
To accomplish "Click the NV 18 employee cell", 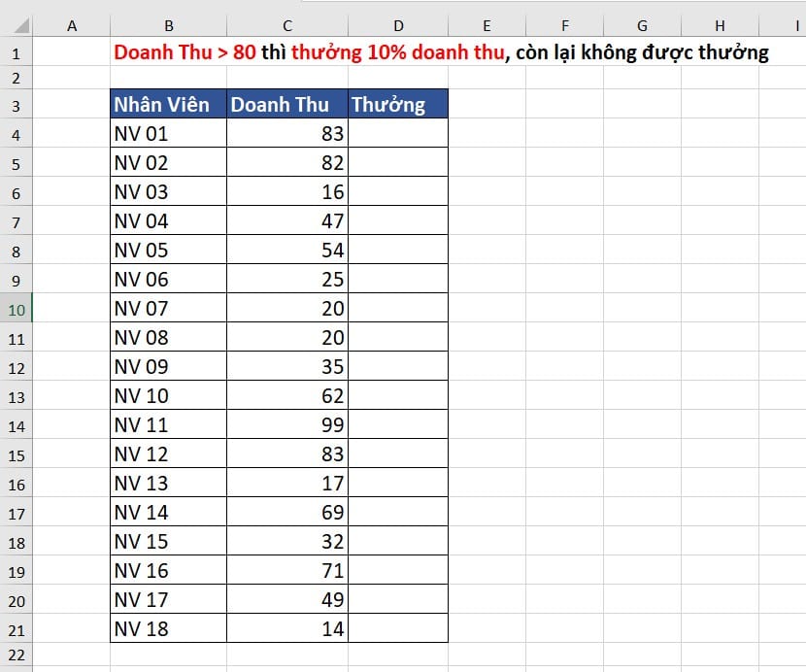I will [169, 629].
